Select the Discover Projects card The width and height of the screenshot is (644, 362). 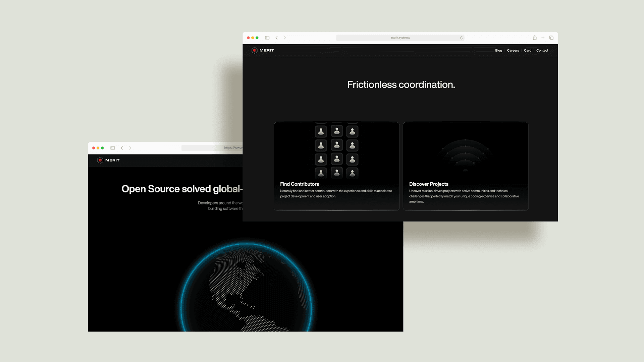(x=466, y=166)
